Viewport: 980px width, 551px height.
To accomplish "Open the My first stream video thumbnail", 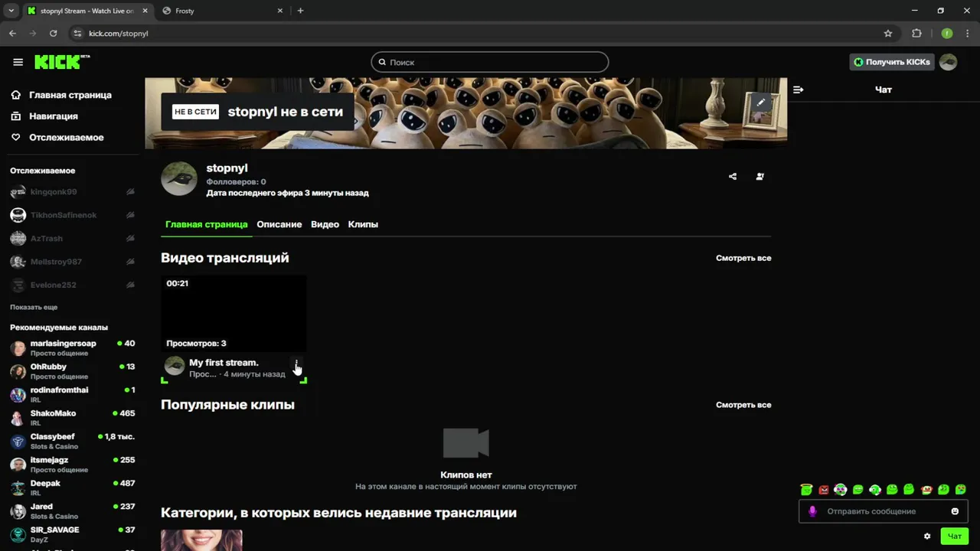I will point(234,314).
